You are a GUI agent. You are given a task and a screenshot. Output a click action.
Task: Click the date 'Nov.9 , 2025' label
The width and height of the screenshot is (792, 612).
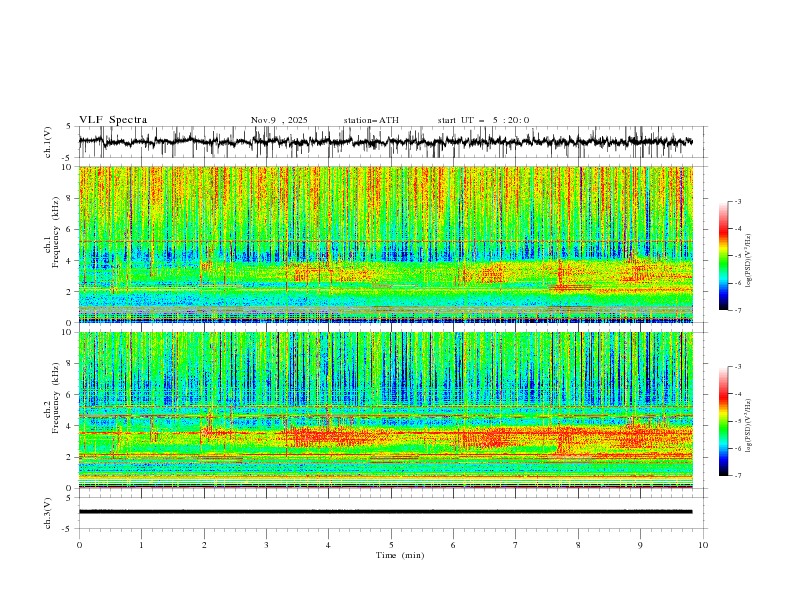279,120
